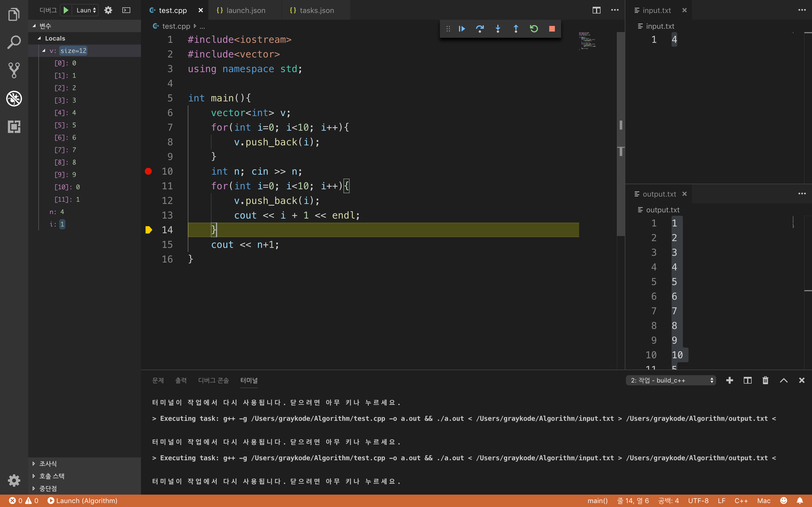Collapse the vector v size=12 entry

44,51
